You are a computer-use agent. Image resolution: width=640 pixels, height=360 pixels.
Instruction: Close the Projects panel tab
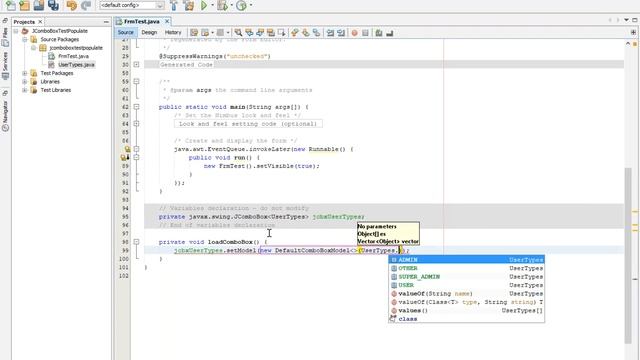click(40, 22)
